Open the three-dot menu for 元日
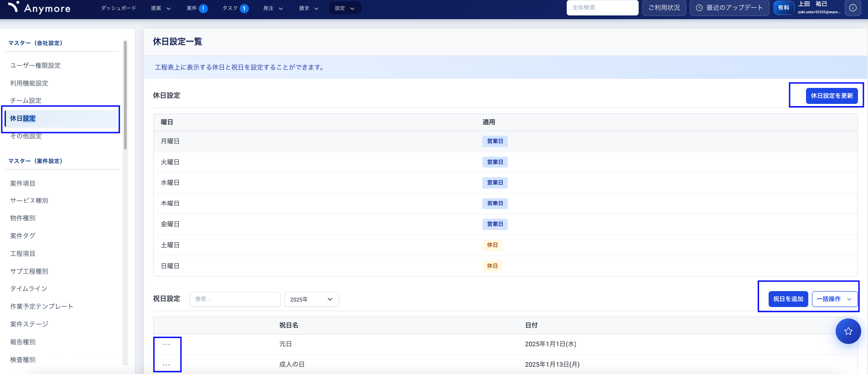The image size is (868, 374). click(x=166, y=344)
